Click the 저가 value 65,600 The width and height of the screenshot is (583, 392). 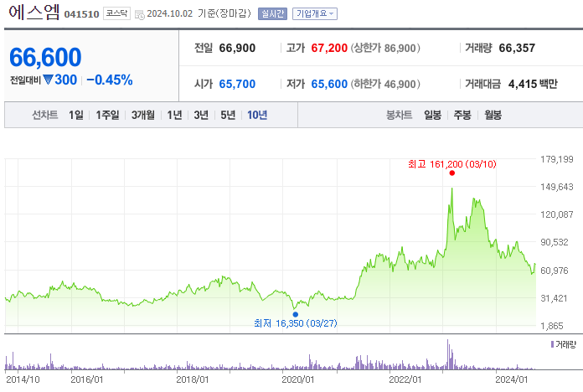click(x=329, y=84)
